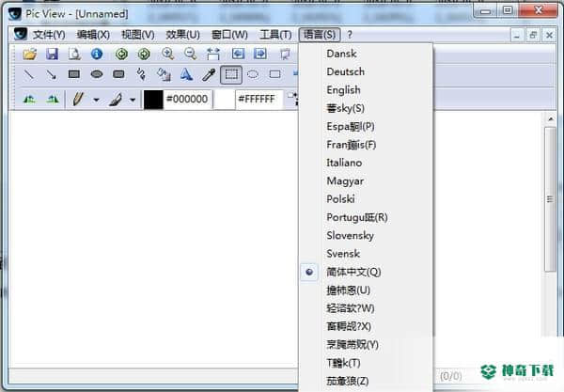Open the 文件(Y) menu
564x392 pixels.
[49, 35]
